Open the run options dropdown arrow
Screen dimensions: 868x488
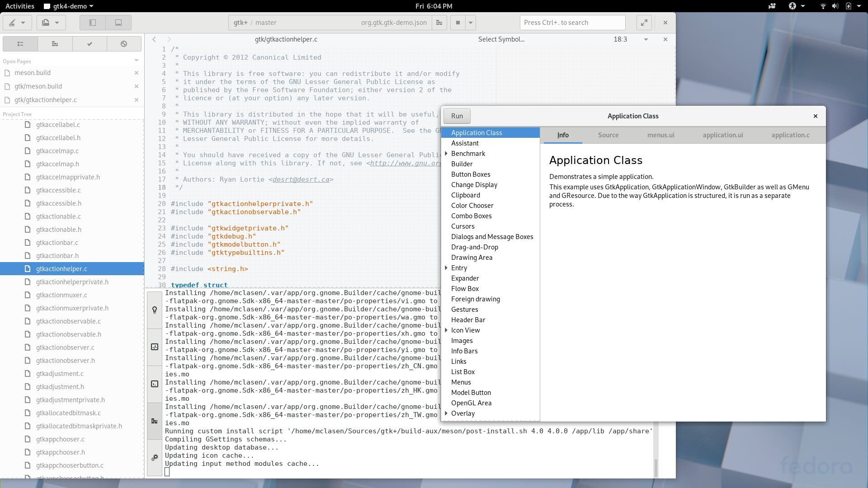[x=471, y=23]
